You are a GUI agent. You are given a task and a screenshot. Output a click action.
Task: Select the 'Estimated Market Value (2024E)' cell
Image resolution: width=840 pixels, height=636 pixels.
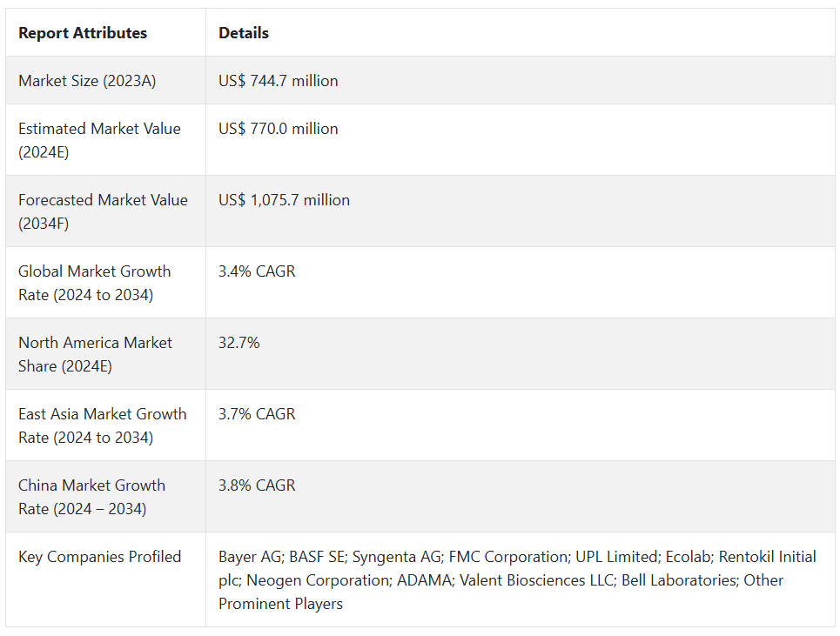[x=99, y=140]
